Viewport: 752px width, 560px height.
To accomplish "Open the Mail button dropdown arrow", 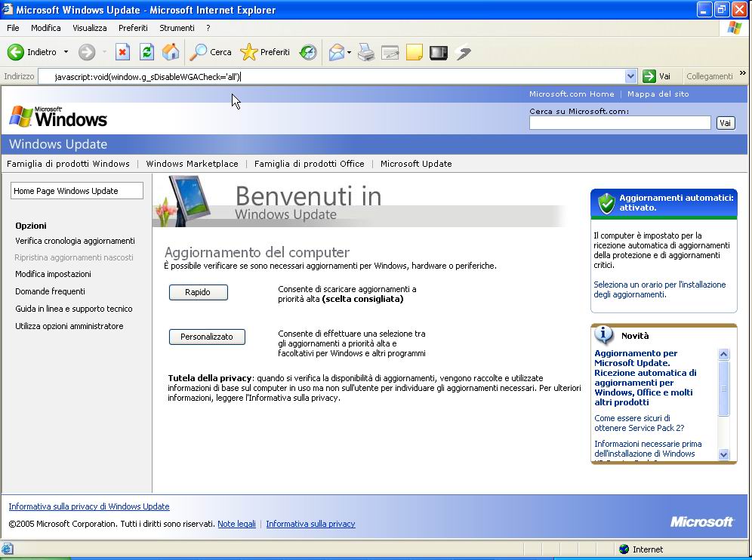I will 349,52.
